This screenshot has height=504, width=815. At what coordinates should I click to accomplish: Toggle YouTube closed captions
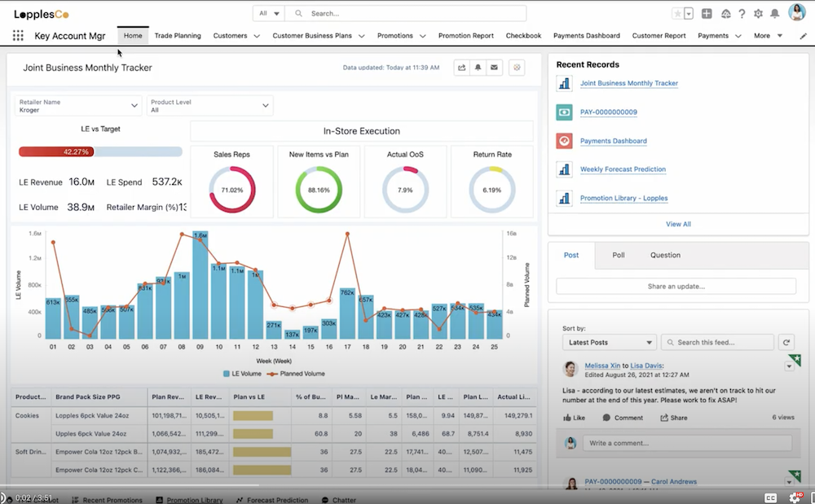point(770,497)
